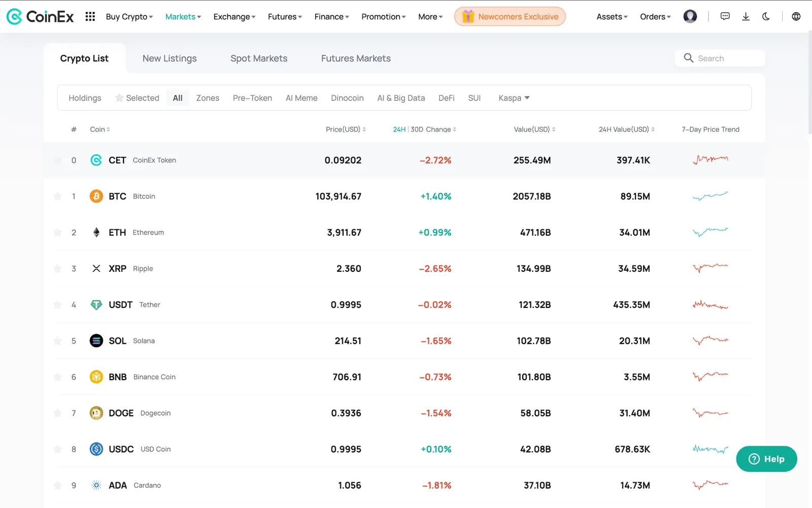Select the Zones filter
Image resolution: width=812 pixels, height=508 pixels.
[x=208, y=98]
